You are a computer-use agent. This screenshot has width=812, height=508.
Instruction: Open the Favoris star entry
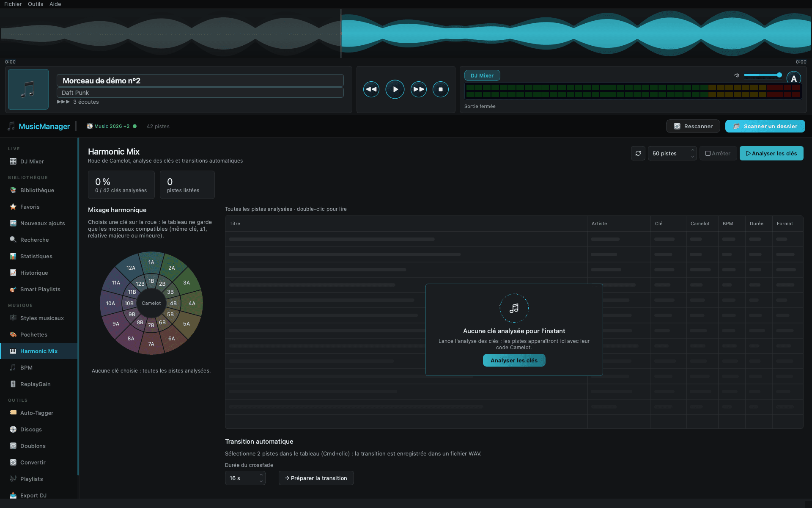(39, 207)
